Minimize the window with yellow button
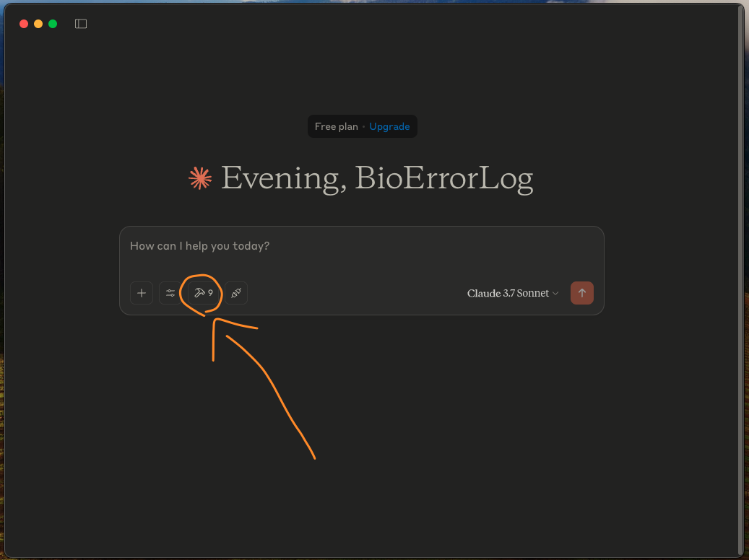Image resolution: width=749 pixels, height=560 pixels. click(38, 24)
